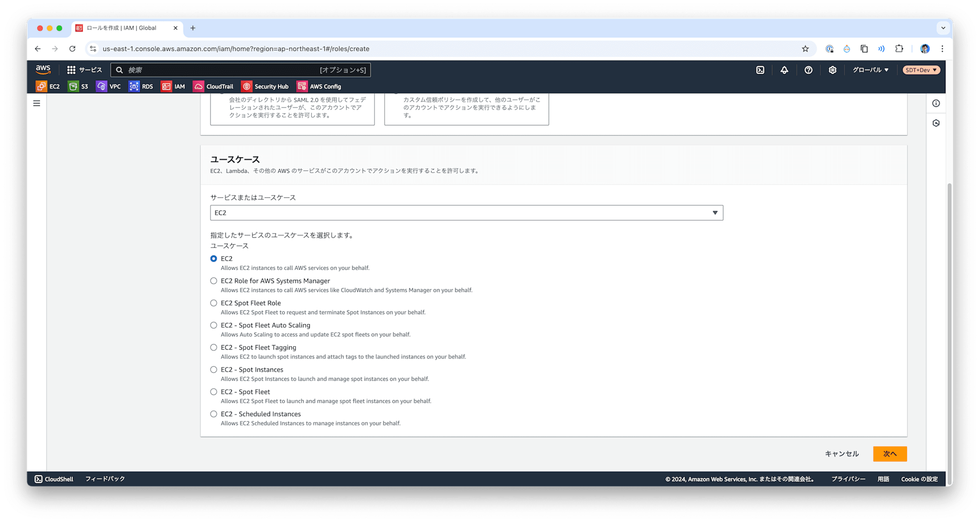This screenshot has width=980, height=522.
Task: Expand the service or use case dropdown
Action: [466, 213]
